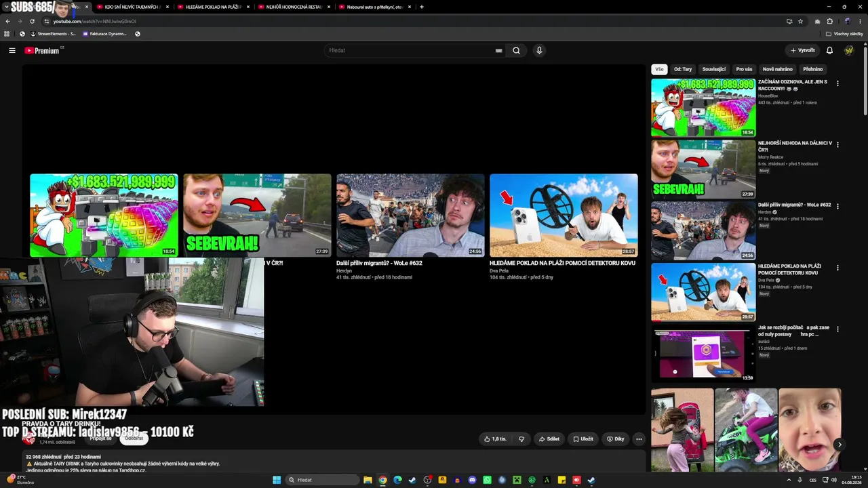Open the Fakturace Dynamo bookmark
868x488 pixels.
[x=104, y=34]
